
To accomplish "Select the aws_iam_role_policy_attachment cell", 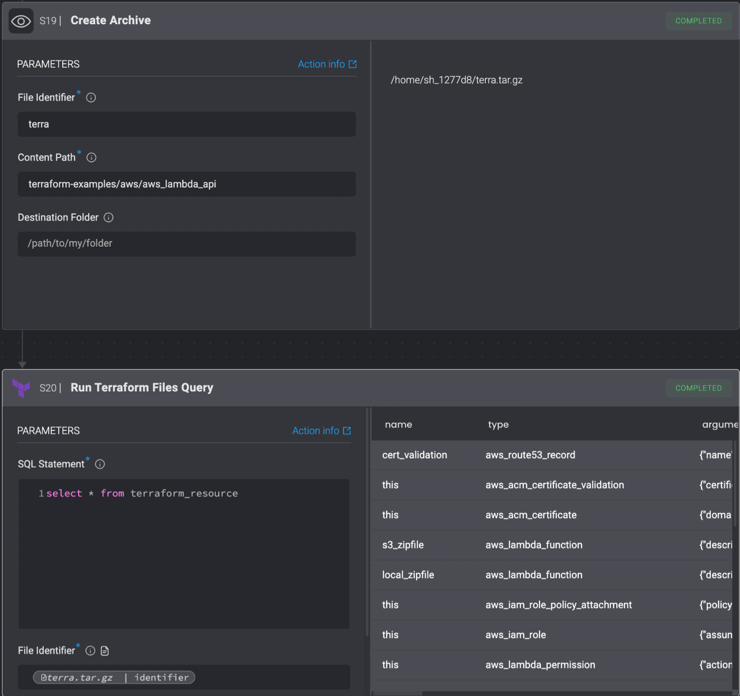I will pyautogui.click(x=558, y=605).
